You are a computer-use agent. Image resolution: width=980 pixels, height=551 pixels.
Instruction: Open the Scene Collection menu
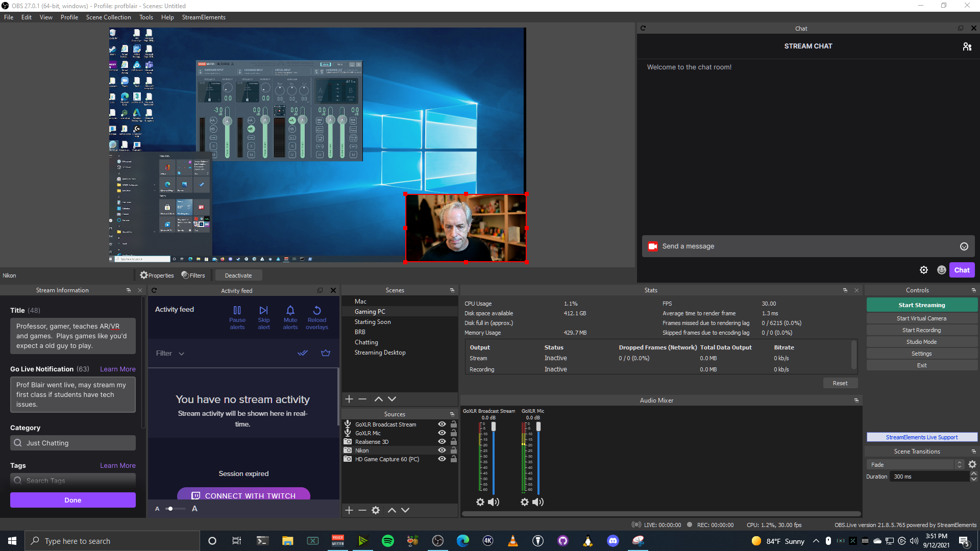pos(108,17)
